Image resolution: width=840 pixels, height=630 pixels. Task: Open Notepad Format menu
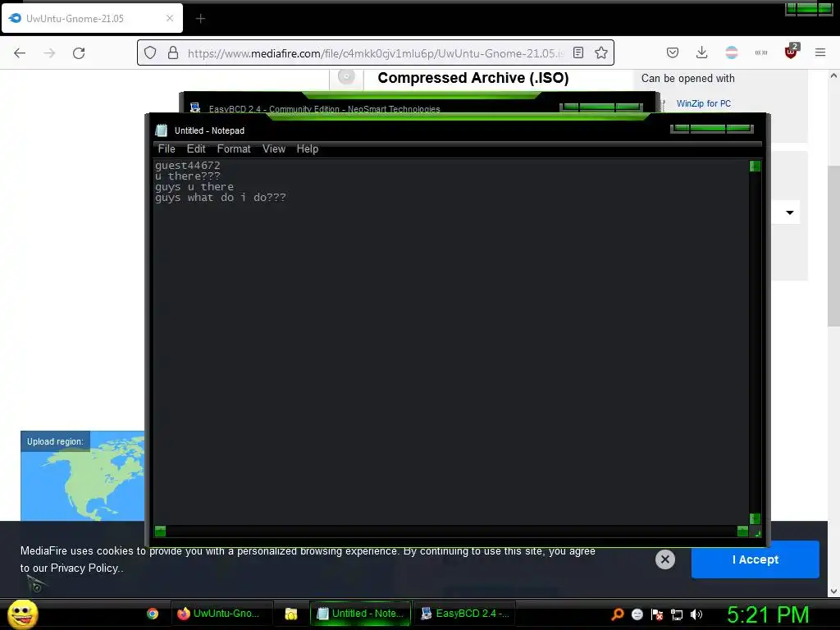click(234, 149)
